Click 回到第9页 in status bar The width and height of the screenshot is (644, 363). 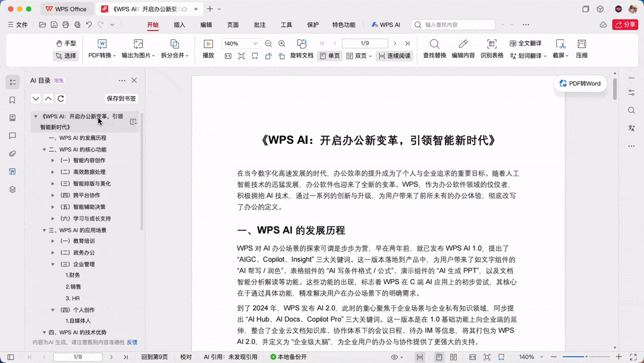coord(154,357)
